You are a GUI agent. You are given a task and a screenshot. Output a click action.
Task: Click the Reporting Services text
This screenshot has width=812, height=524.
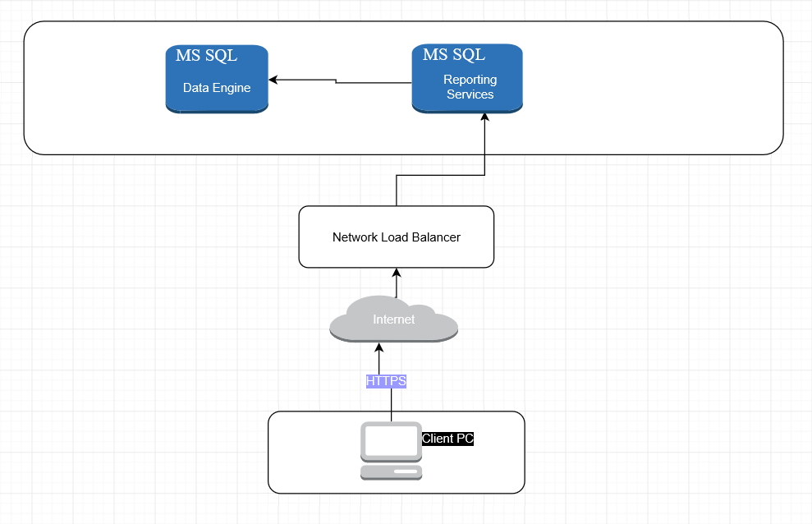coord(470,87)
